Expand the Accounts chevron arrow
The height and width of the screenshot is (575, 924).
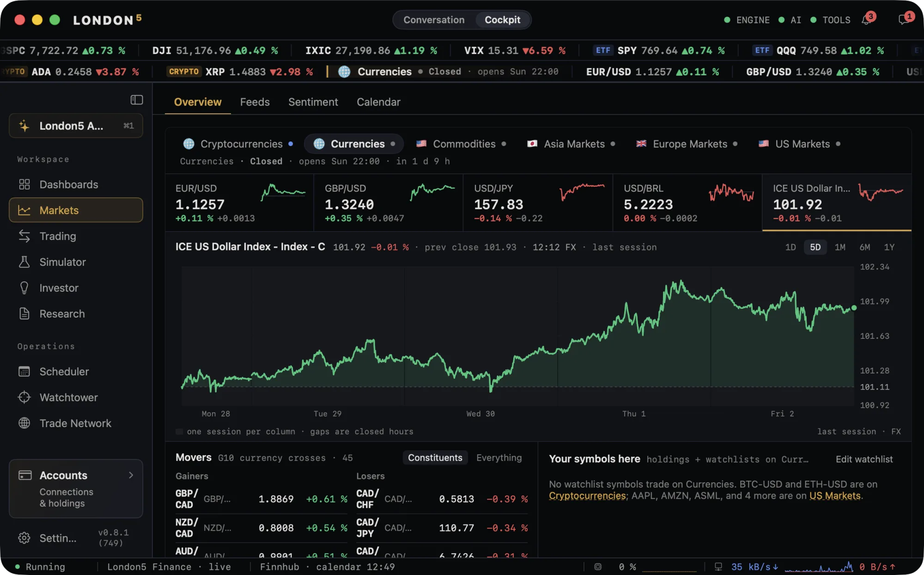[x=131, y=475]
